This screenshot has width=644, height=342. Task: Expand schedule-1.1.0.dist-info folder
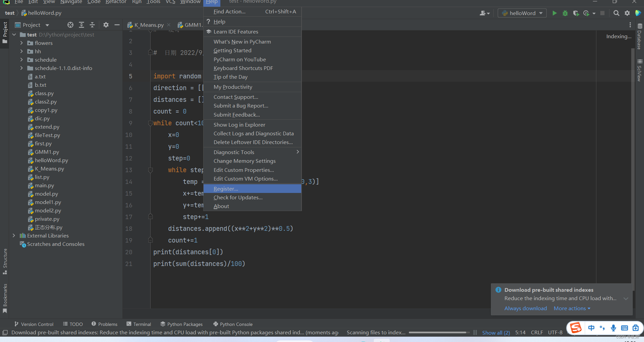coord(21,68)
